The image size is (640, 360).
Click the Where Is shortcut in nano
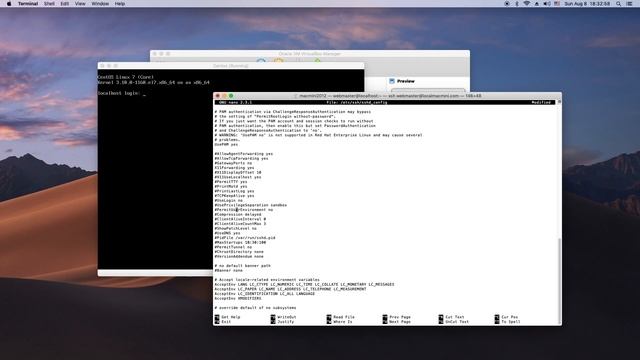point(340,322)
